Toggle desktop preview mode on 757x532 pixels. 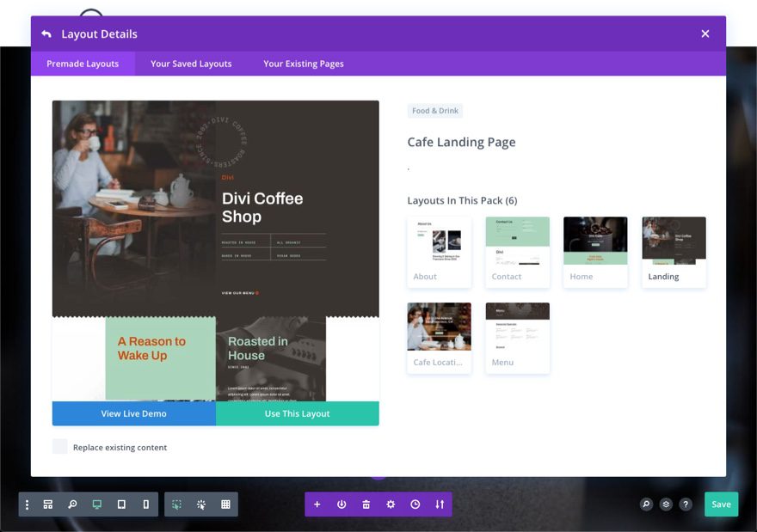97,504
